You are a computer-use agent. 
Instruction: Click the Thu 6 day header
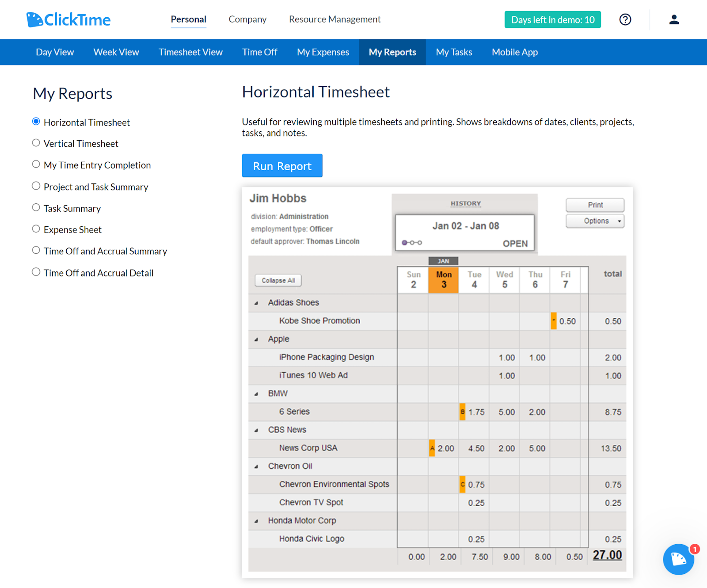[535, 280]
